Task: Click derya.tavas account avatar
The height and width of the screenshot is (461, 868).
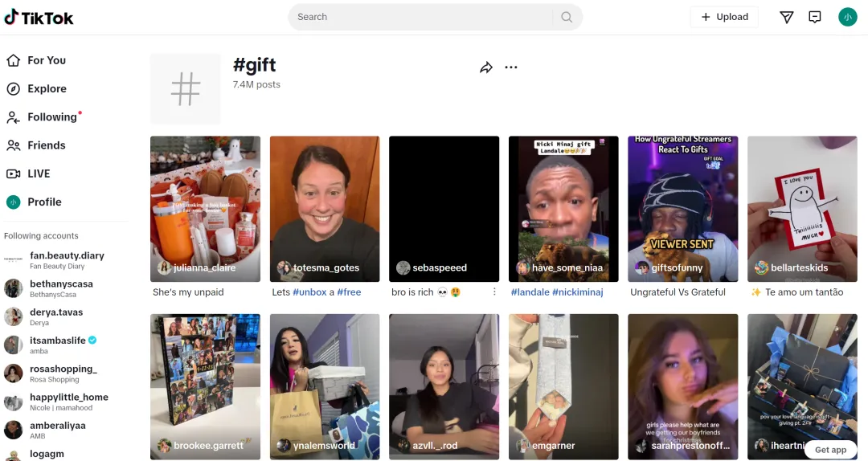Action: [14, 316]
